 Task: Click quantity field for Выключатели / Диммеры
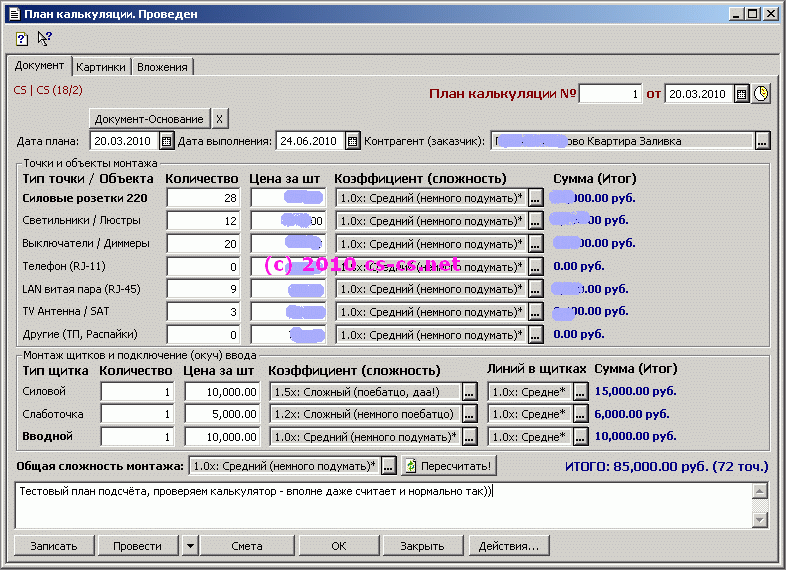[203, 244]
